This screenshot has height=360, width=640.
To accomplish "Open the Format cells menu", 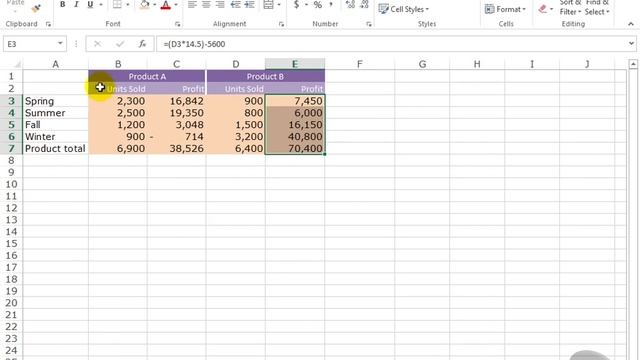I will [505, 9].
